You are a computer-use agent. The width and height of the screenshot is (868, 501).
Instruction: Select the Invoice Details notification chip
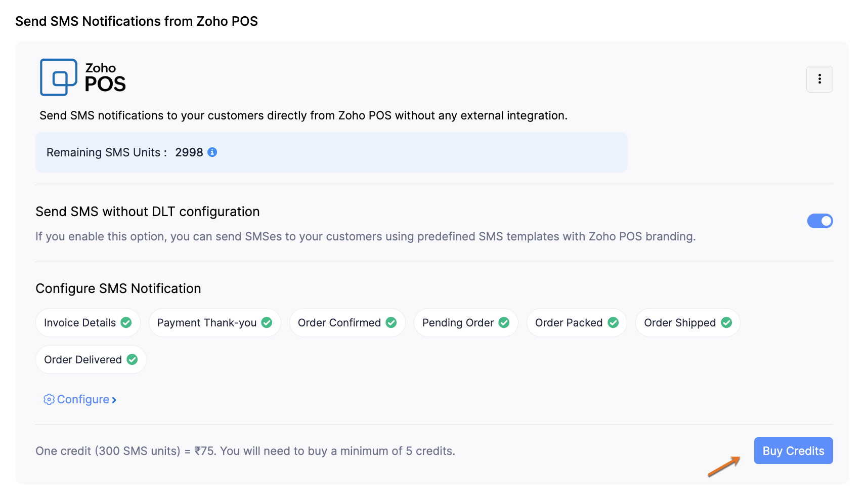click(80, 323)
